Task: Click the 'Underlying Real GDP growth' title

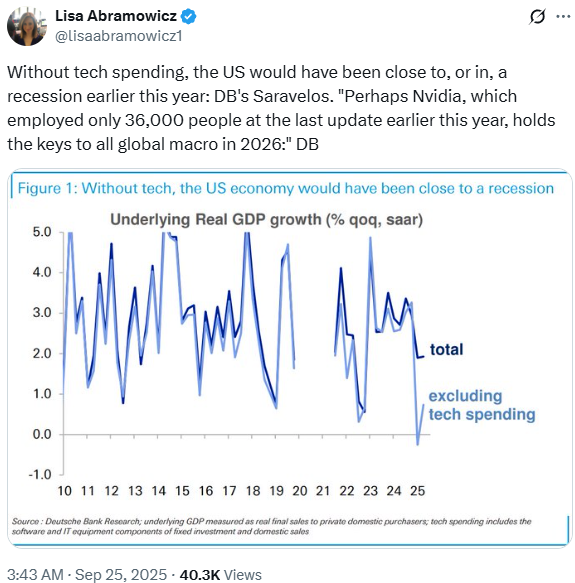Action: click(266, 219)
